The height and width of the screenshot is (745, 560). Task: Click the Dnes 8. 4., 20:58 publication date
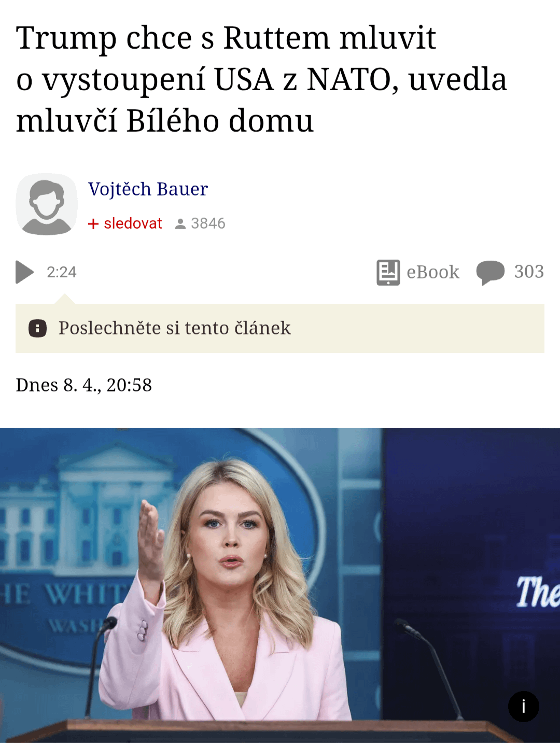tap(84, 385)
